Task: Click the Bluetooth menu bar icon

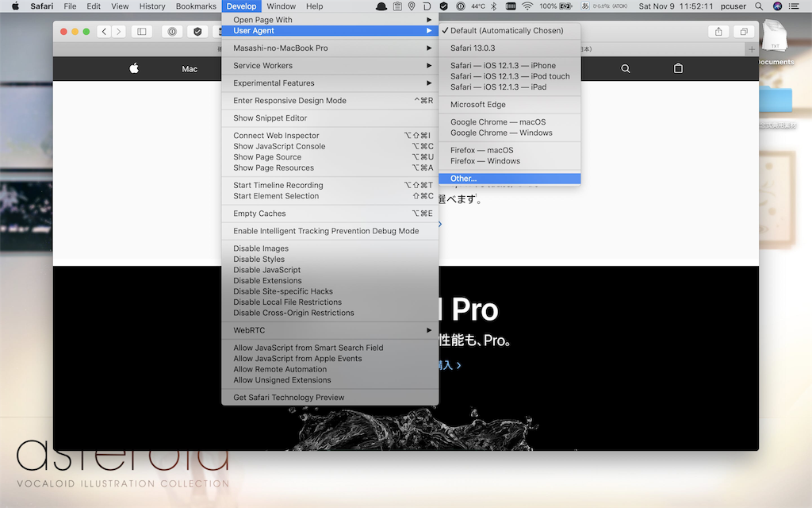Action: pyautogui.click(x=493, y=6)
